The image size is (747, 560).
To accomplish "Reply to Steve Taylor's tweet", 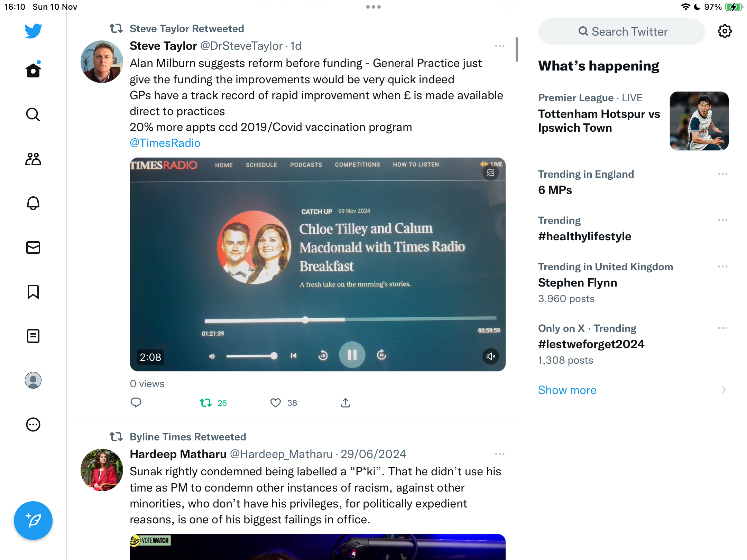I will [136, 402].
